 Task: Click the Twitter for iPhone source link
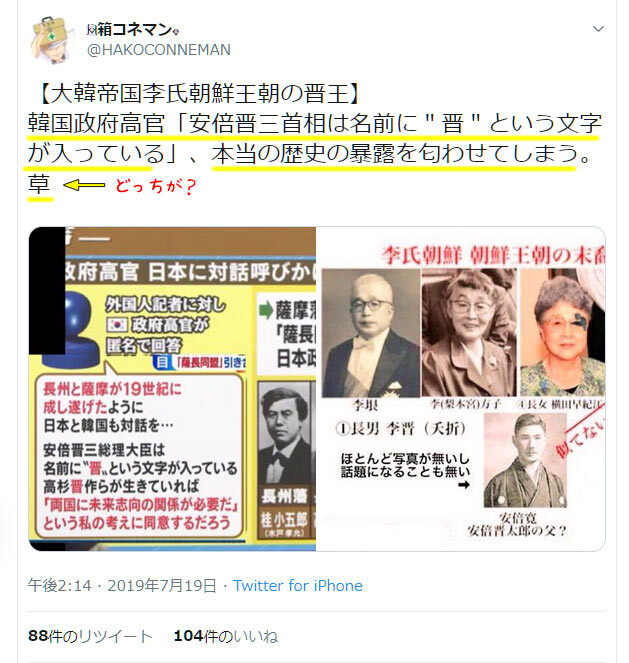click(x=298, y=586)
